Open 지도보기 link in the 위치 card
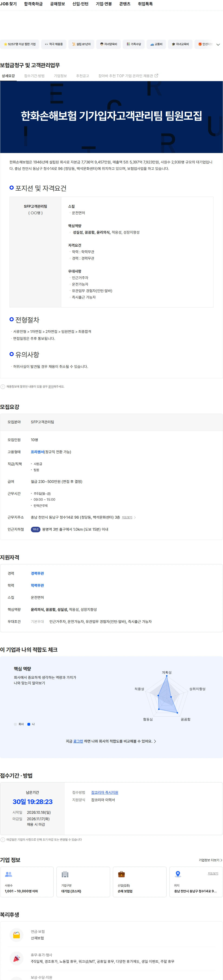The height and width of the screenshot is (980, 223). point(213,873)
